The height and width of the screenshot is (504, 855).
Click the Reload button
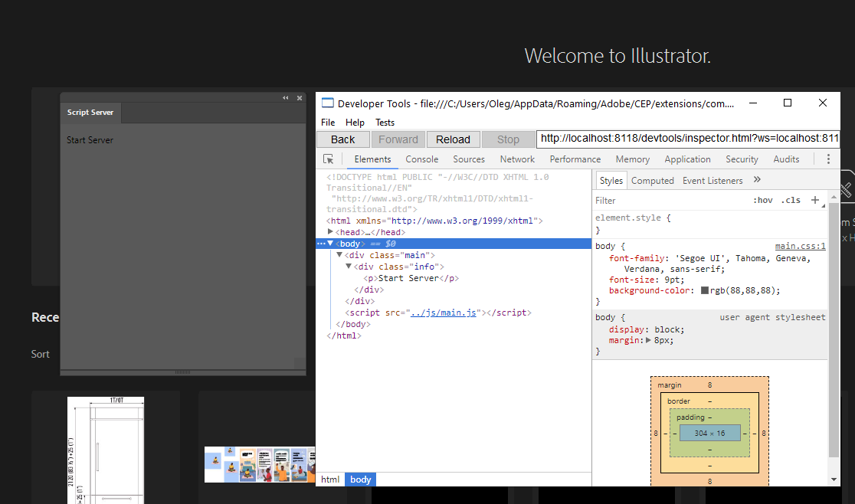(453, 139)
